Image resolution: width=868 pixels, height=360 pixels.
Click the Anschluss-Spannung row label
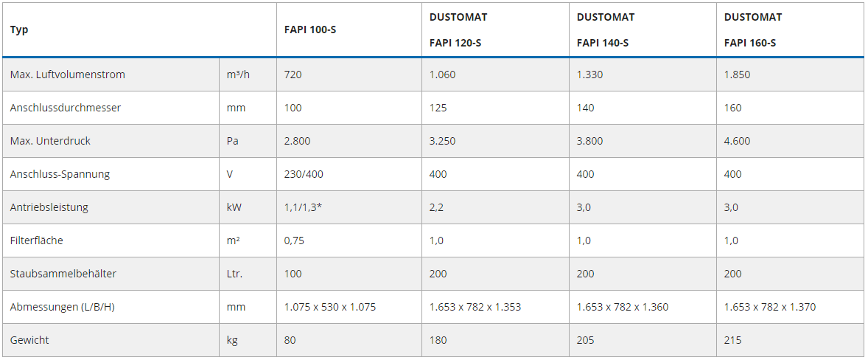[x=60, y=174]
